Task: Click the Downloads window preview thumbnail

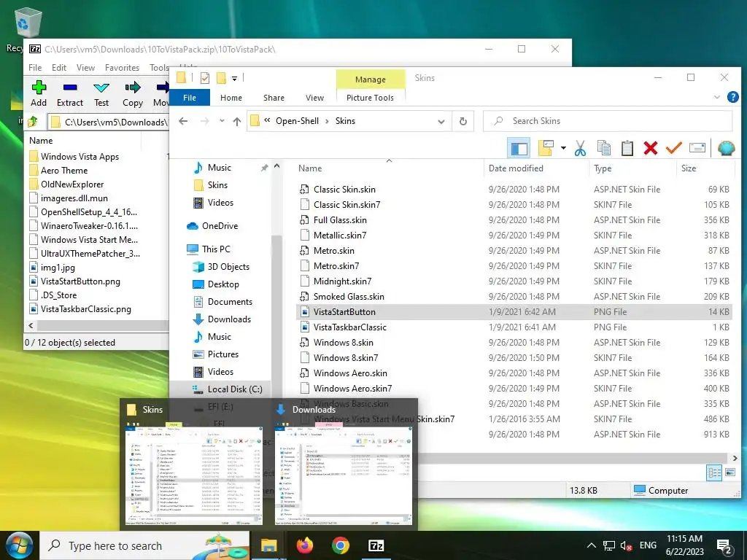Action: 344,472
